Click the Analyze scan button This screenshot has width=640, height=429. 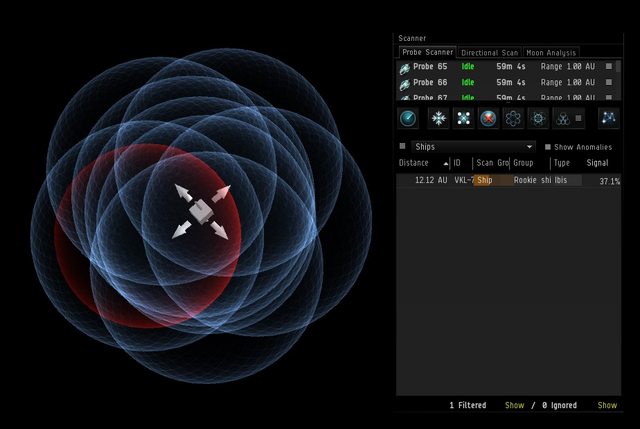408,118
